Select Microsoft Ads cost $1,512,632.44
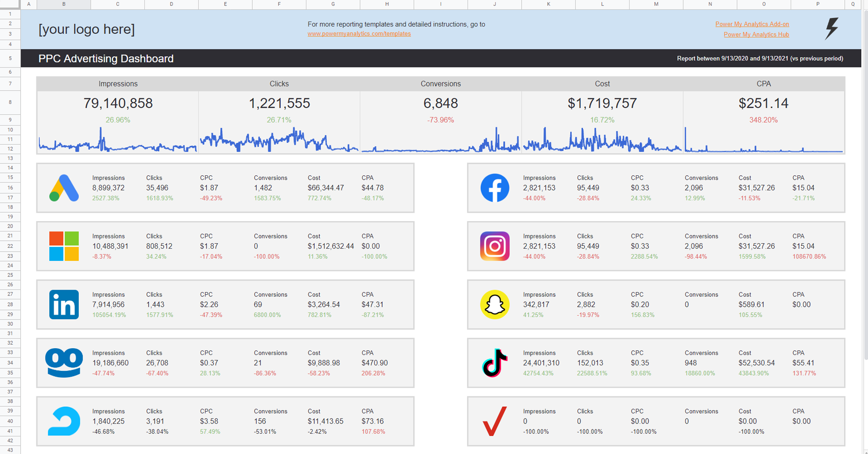Screen dimensions: 868x454 (x=331, y=246)
